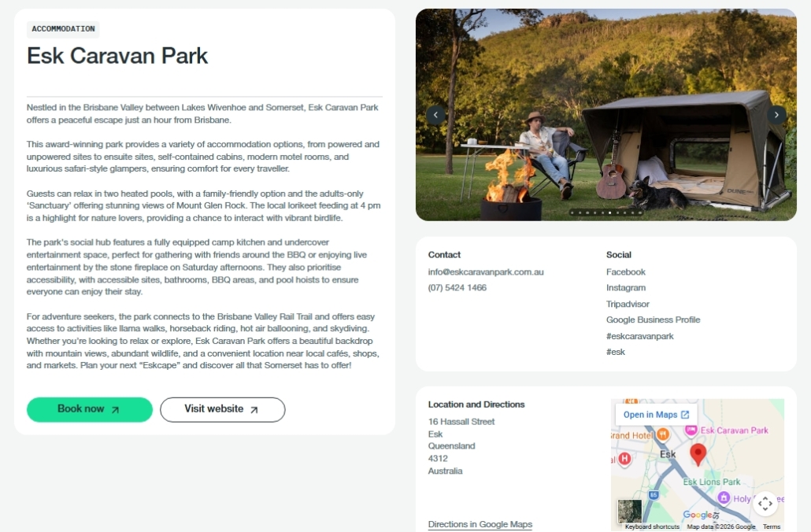Open the Facebook social link
Image resolution: width=811 pixels, height=532 pixels.
(626, 272)
